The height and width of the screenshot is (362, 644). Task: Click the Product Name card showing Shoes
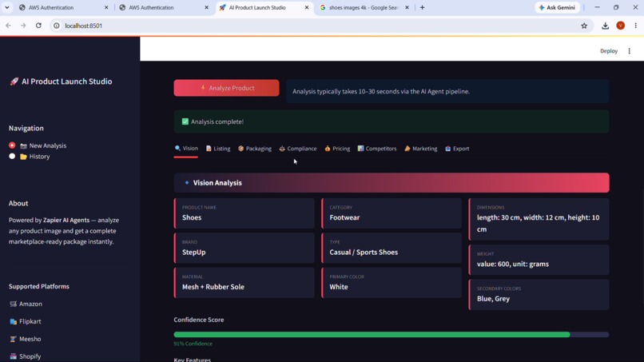244,213
